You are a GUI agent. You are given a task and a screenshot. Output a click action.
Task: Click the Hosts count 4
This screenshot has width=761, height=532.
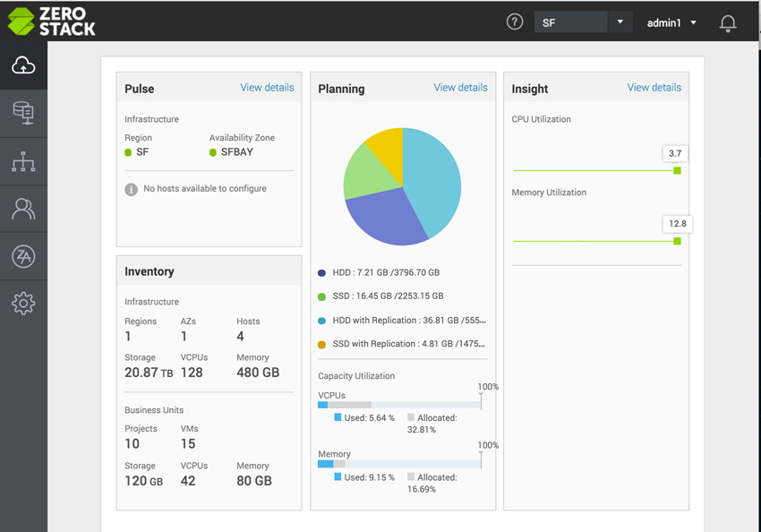pos(240,337)
